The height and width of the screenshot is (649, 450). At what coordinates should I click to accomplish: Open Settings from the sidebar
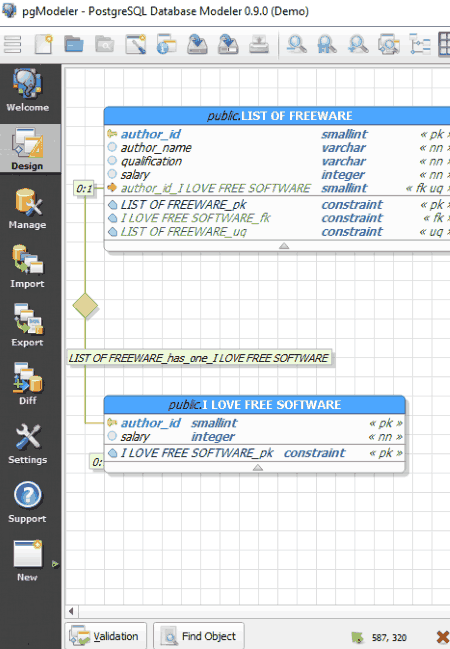[27, 444]
